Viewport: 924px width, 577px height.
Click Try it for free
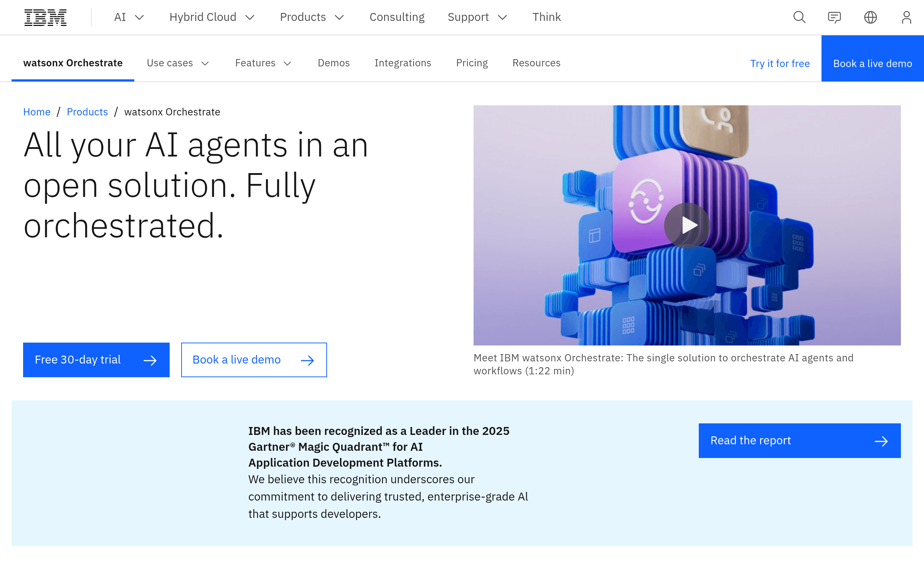coord(780,63)
